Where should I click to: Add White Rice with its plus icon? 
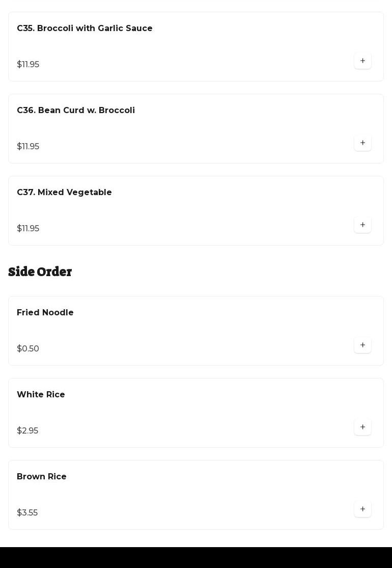tap(362, 427)
